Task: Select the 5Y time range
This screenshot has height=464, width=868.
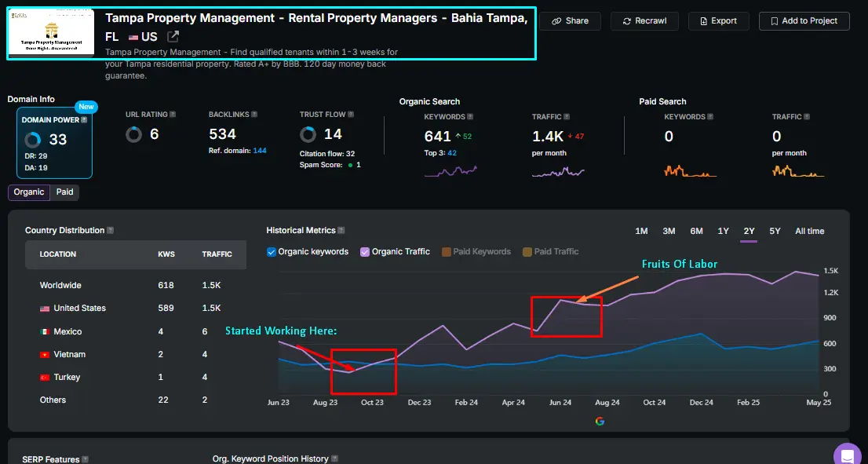Action: coord(775,232)
